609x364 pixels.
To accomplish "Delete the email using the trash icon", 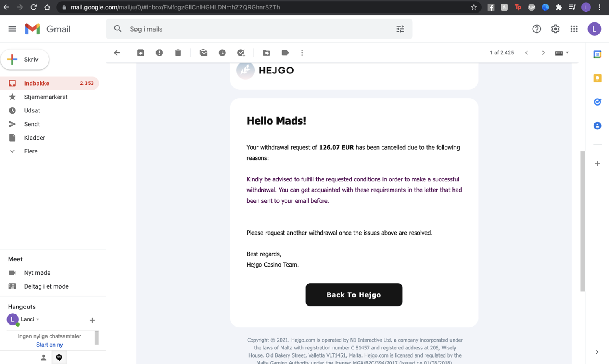I will point(178,53).
